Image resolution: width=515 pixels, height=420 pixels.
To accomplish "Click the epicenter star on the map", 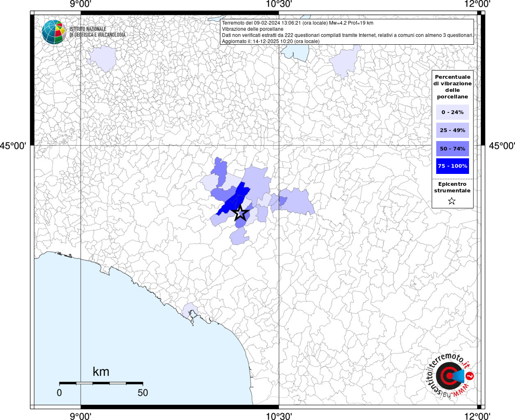I will click(x=240, y=213).
